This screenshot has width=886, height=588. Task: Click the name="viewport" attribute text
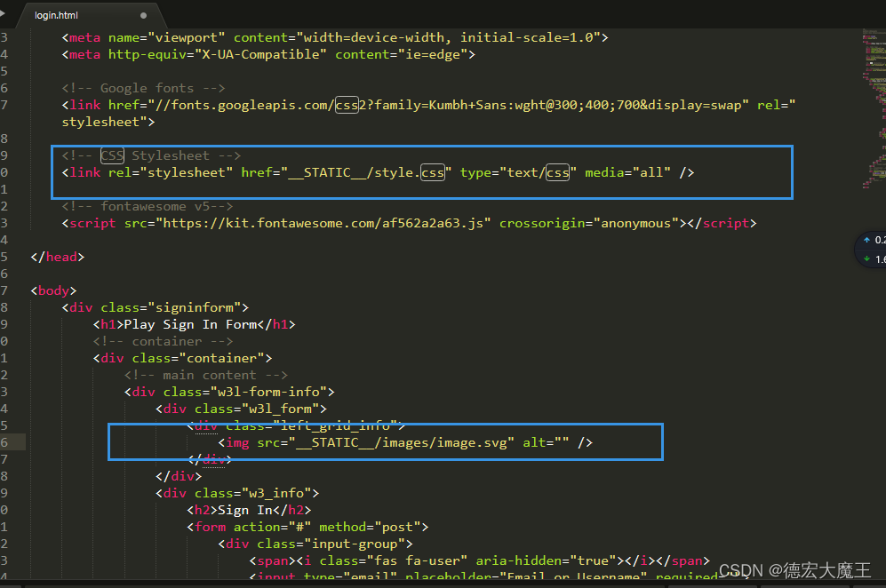(x=167, y=38)
